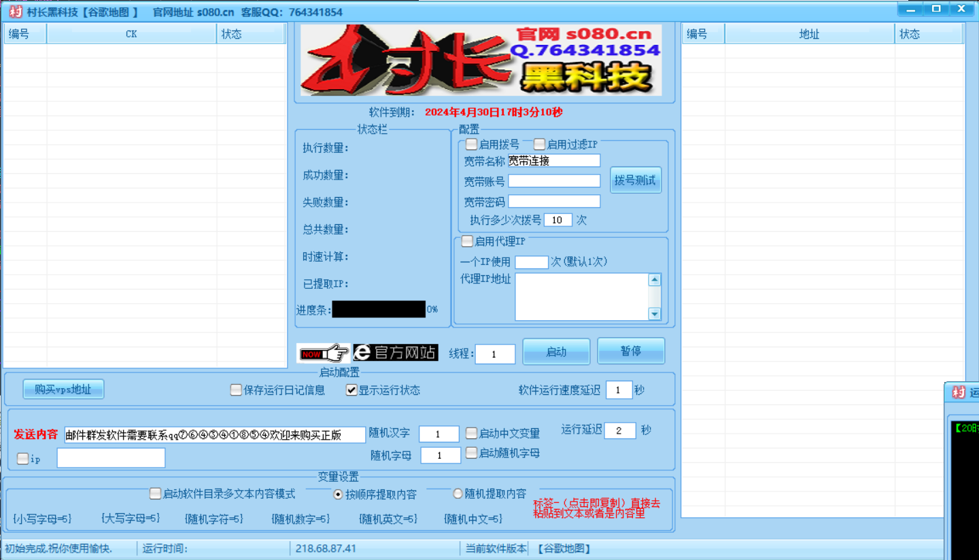Copy the {小写字母=5} tag

(42, 519)
